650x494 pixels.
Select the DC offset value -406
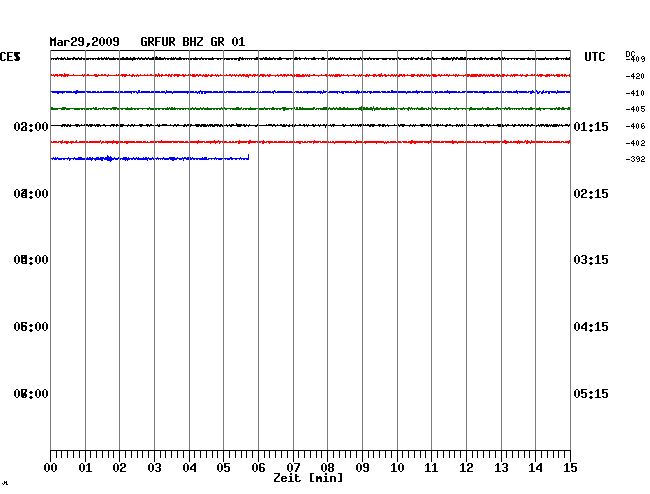point(635,126)
